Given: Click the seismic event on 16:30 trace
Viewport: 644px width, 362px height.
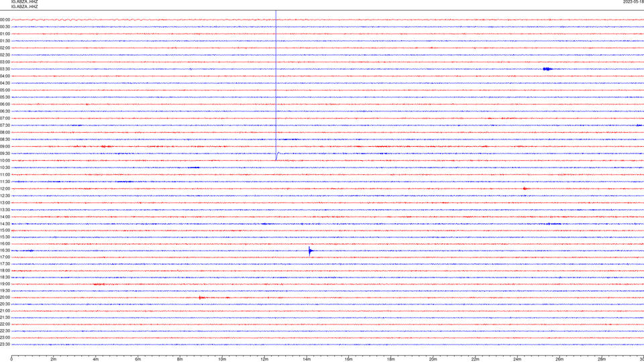Looking at the screenshot, I should pos(311,251).
